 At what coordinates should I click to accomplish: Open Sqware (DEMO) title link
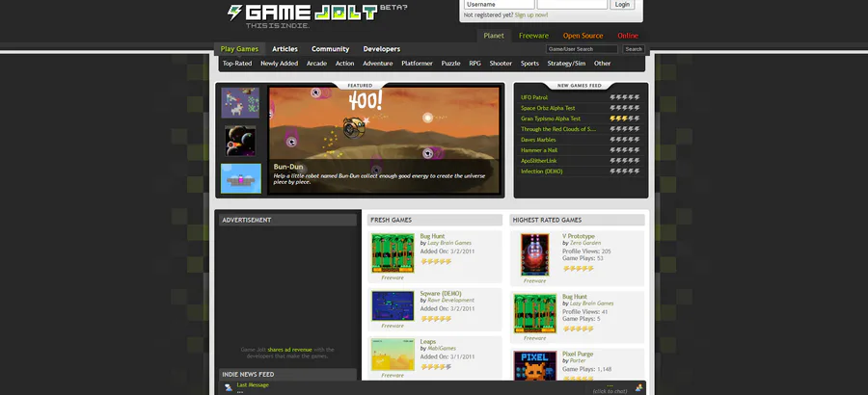coord(441,294)
